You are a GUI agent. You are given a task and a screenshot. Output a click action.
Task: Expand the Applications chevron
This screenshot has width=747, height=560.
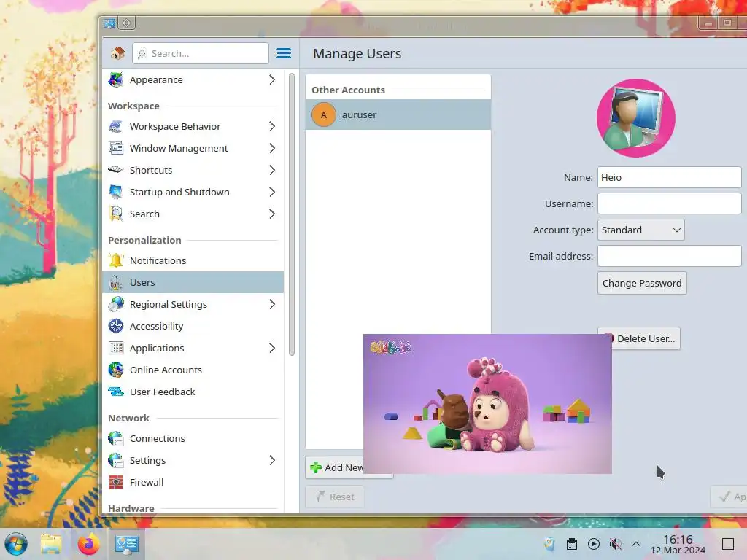(272, 348)
